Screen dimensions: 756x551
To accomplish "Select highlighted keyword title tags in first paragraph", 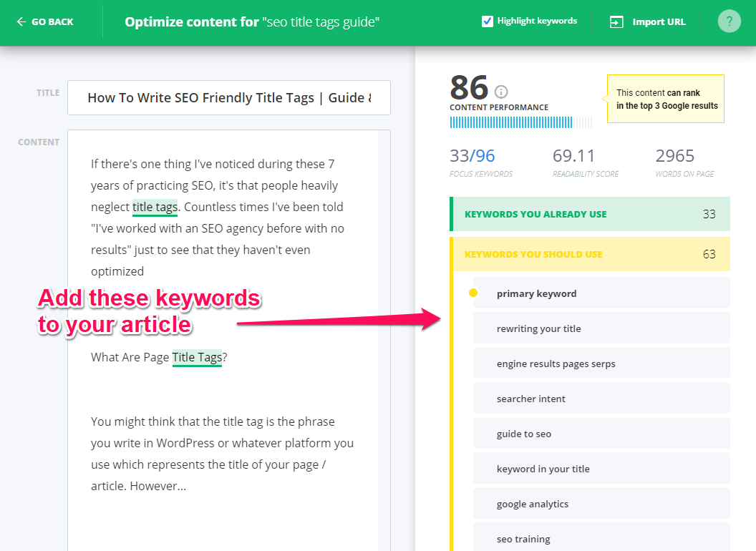I will click(155, 207).
